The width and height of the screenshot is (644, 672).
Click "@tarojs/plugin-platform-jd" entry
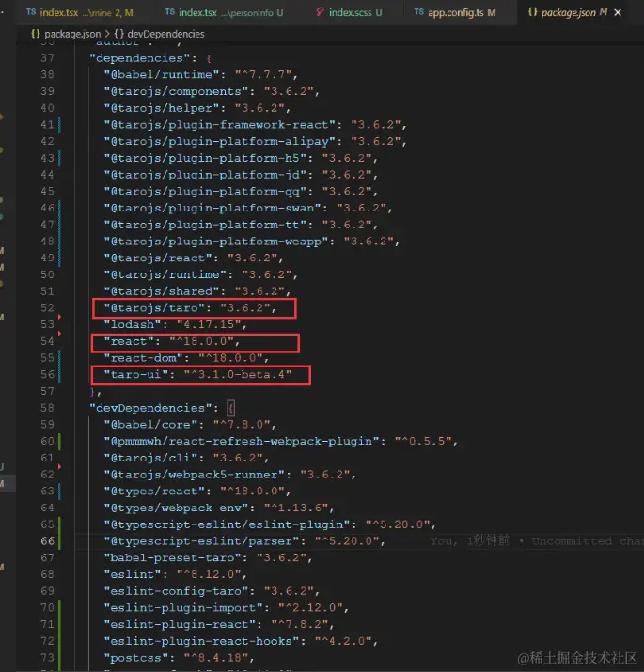241,175
